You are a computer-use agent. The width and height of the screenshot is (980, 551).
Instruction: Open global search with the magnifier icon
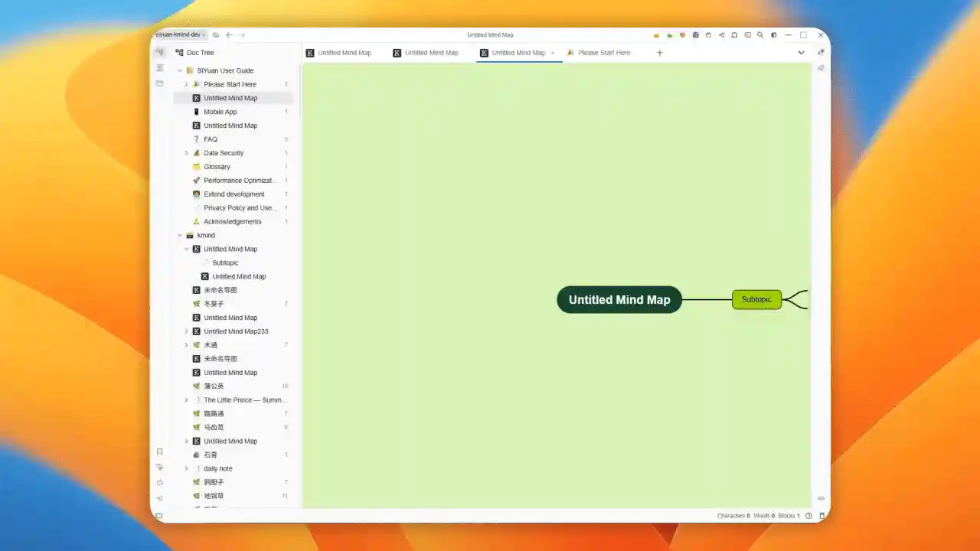tap(760, 35)
